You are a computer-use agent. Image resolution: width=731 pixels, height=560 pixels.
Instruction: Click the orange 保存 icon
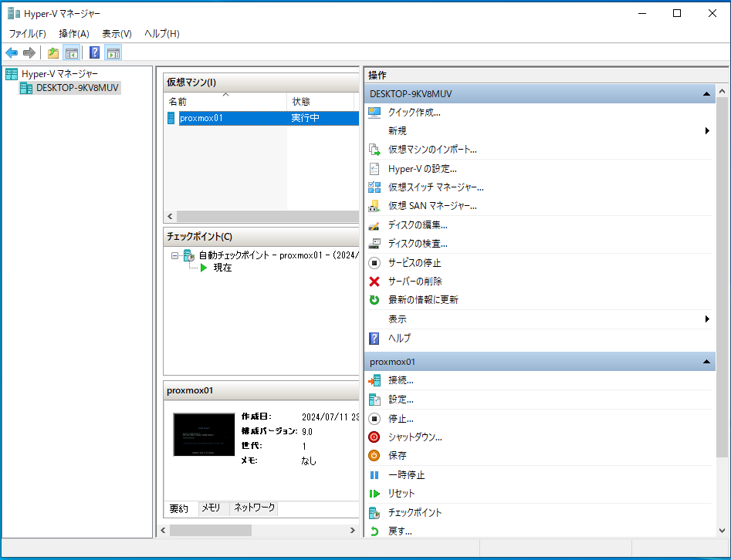375,456
